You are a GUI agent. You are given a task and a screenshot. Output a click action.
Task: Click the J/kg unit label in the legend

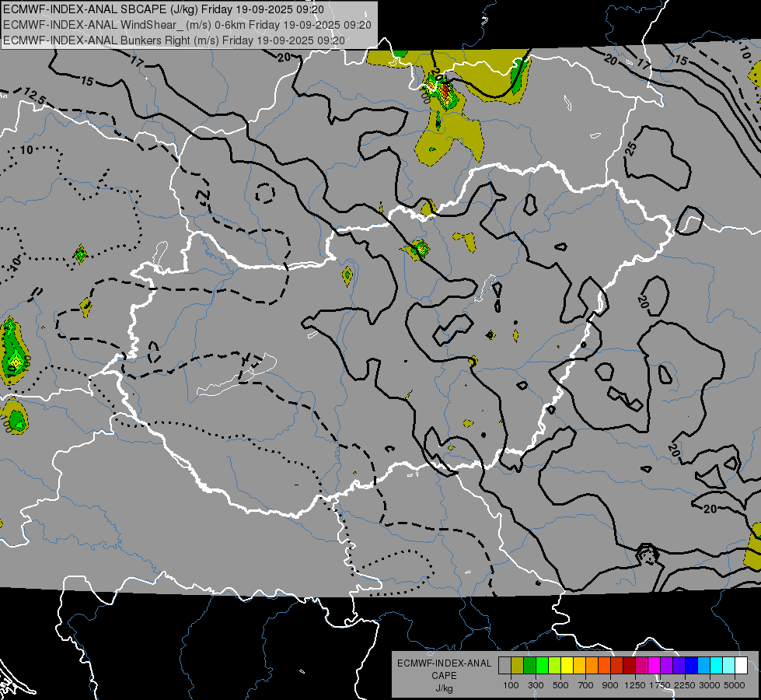point(444,688)
